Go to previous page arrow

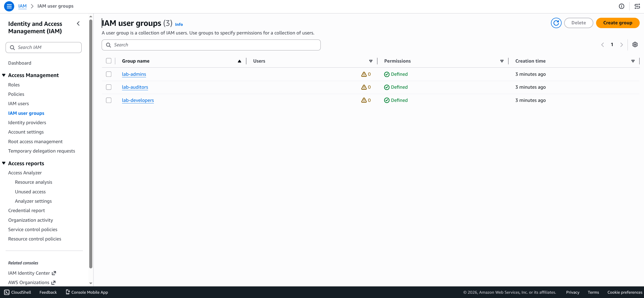(x=602, y=45)
